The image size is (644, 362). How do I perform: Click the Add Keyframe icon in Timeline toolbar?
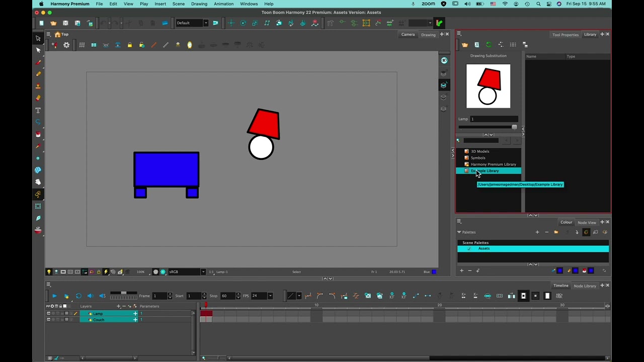(x=392, y=296)
